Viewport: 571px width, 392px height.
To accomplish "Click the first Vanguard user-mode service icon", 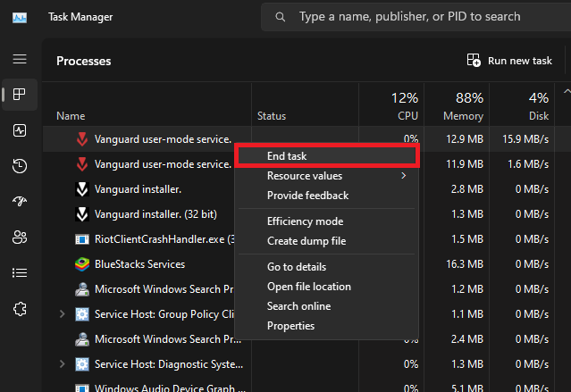I will (82, 139).
